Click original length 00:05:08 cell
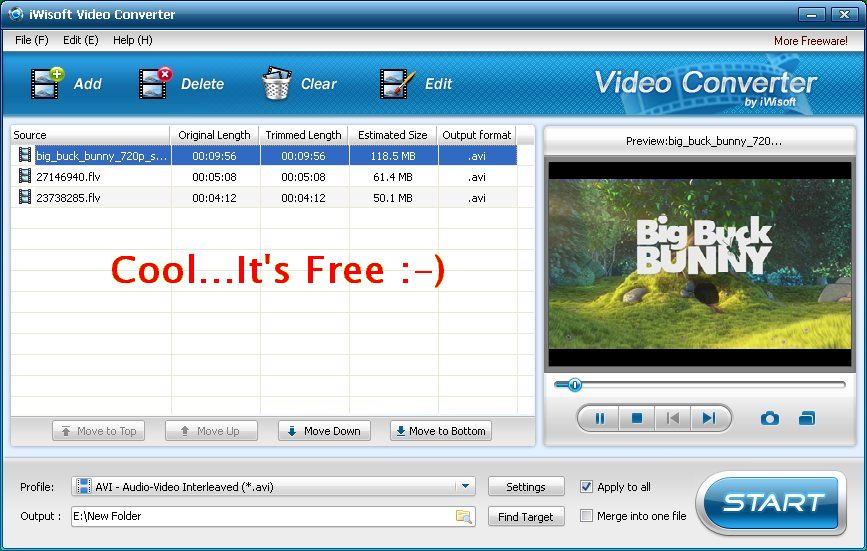The width and height of the screenshot is (867, 551). point(215,177)
